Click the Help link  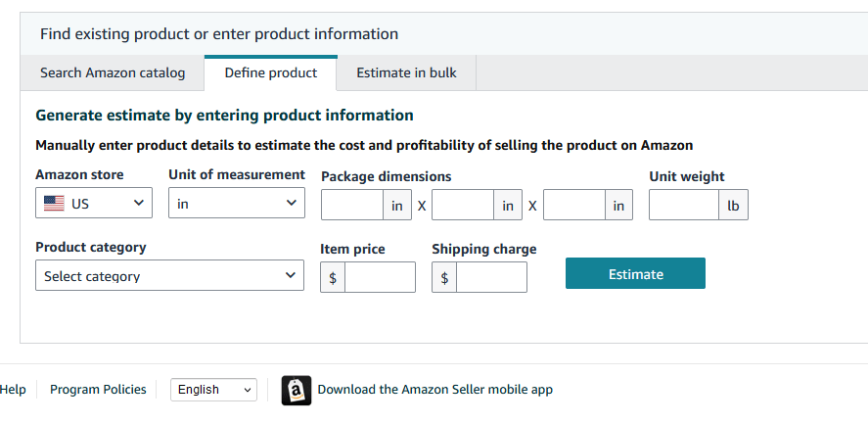13,390
